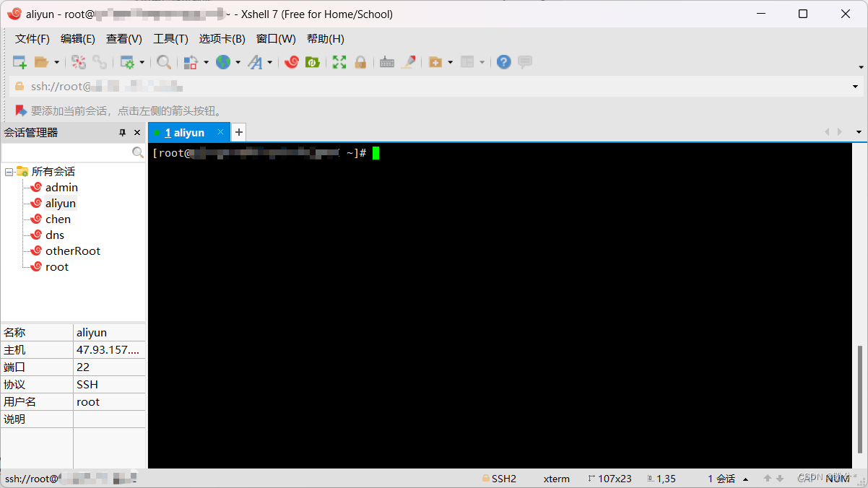Click the xterm status bar entry
This screenshot has width=868, height=488.
557,479
